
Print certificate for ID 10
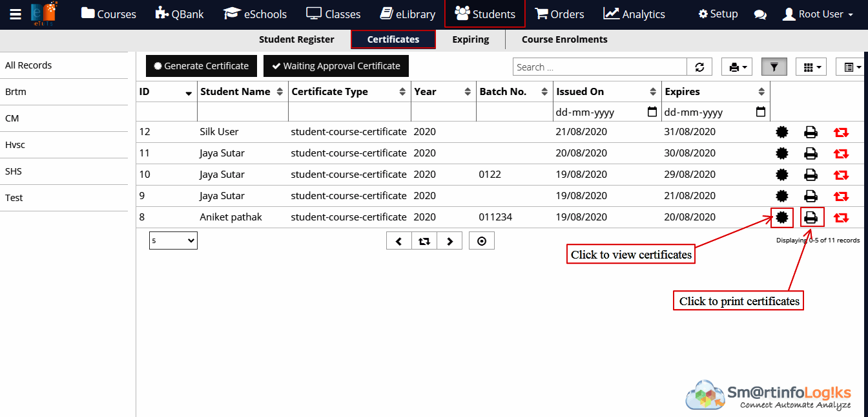pos(811,175)
